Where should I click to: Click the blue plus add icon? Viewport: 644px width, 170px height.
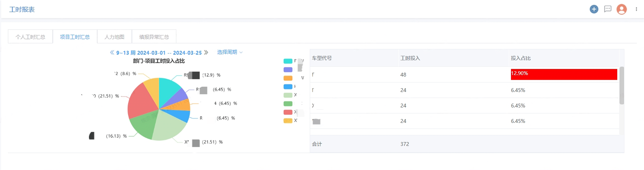click(594, 9)
